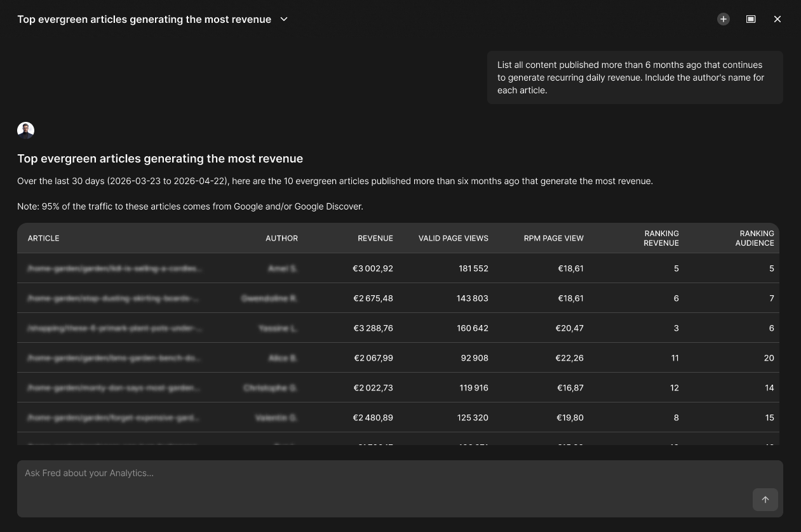This screenshot has height=532, width=801.
Task: Open the conversation title 'Top evergreen articles' menu
Action: coord(144,19)
